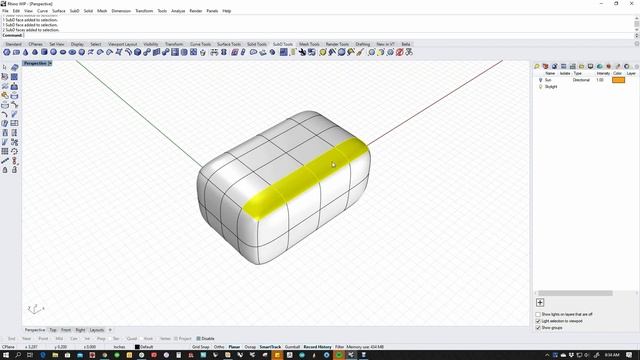Click the grid array icon in left sidebar
640x360 pixels.
point(5,151)
